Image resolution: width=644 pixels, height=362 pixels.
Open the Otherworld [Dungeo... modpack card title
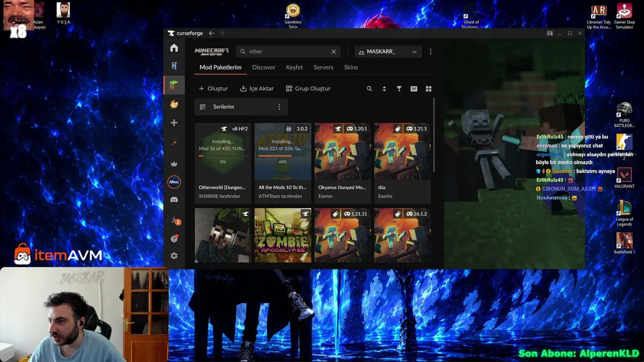(222, 188)
